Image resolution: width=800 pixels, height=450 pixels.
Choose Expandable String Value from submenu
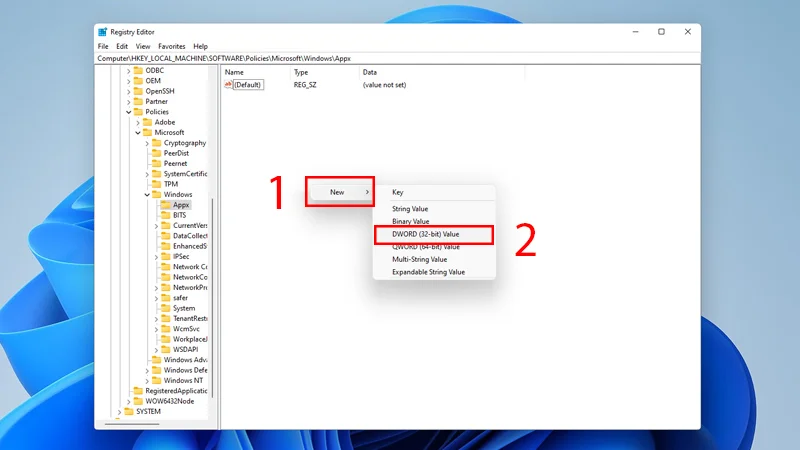pyautogui.click(x=434, y=272)
